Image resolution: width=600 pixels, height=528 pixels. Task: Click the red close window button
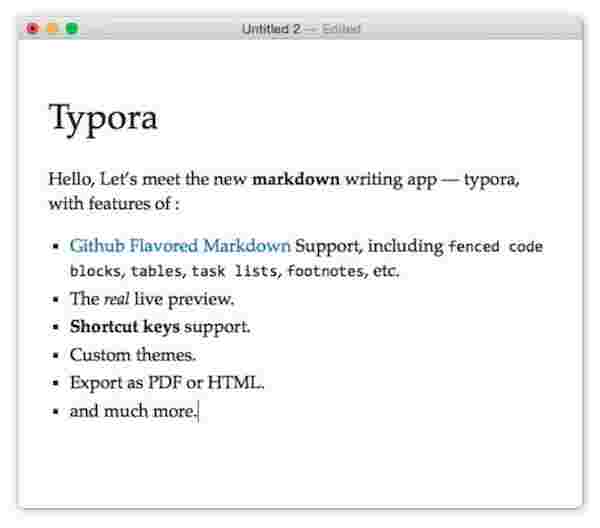(32, 28)
